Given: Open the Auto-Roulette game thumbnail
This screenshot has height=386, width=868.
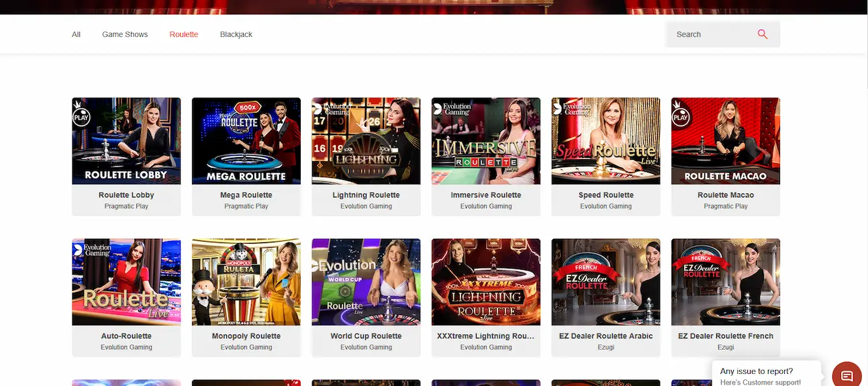Looking at the screenshot, I should pos(126,282).
